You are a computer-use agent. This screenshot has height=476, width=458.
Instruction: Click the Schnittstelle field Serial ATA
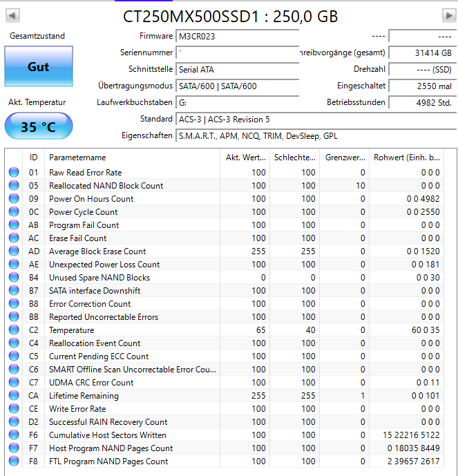click(x=238, y=70)
